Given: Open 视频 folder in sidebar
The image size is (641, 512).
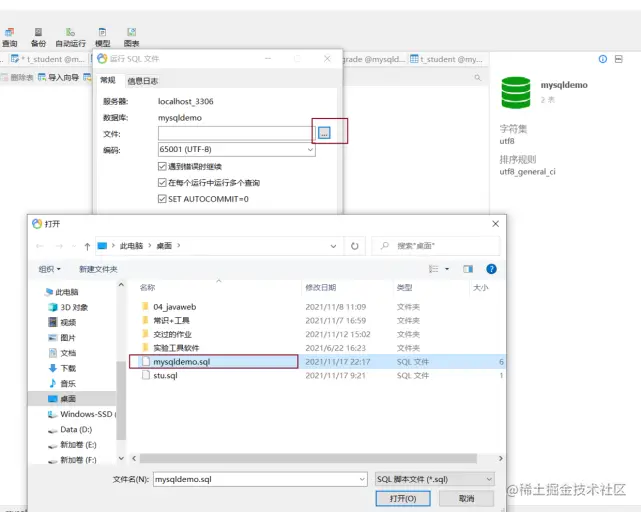Looking at the screenshot, I should 62,322.
